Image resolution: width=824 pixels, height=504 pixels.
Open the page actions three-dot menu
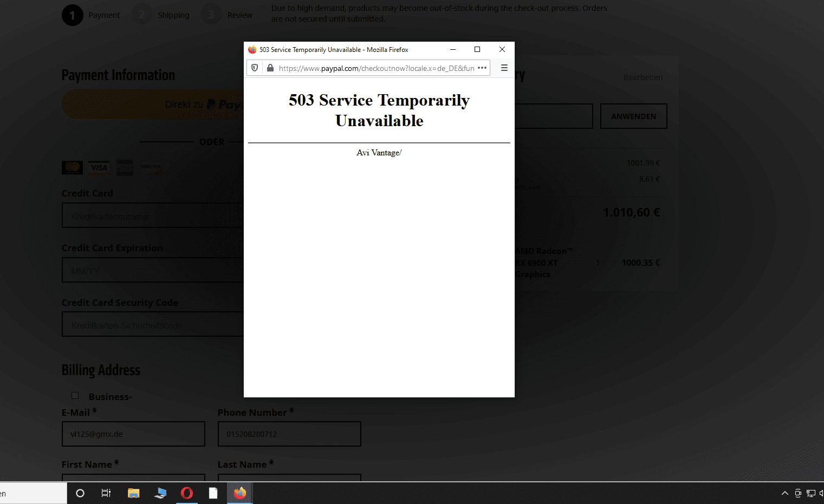click(482, 68)
